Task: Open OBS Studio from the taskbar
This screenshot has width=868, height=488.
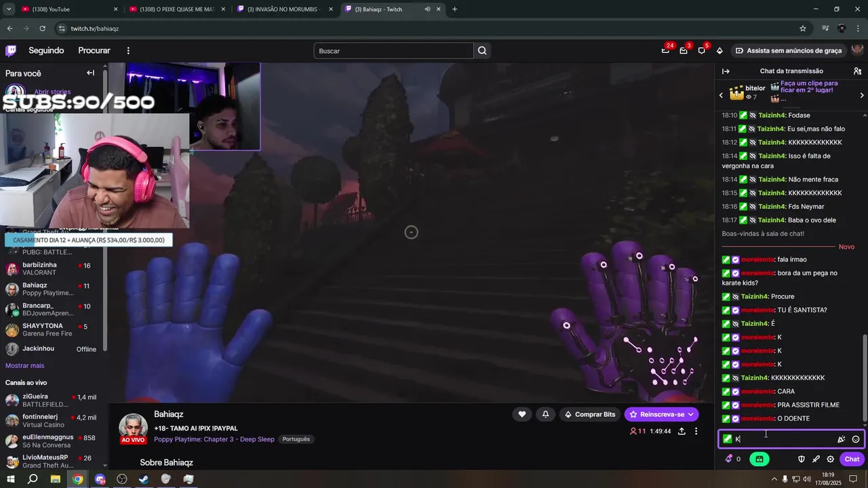Action: click(122, 479)
